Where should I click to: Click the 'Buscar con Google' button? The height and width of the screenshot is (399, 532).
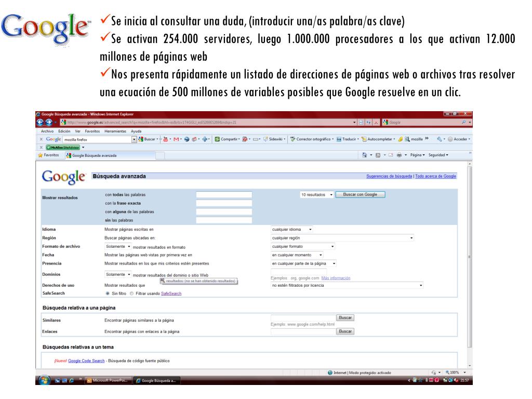(360, 195)
